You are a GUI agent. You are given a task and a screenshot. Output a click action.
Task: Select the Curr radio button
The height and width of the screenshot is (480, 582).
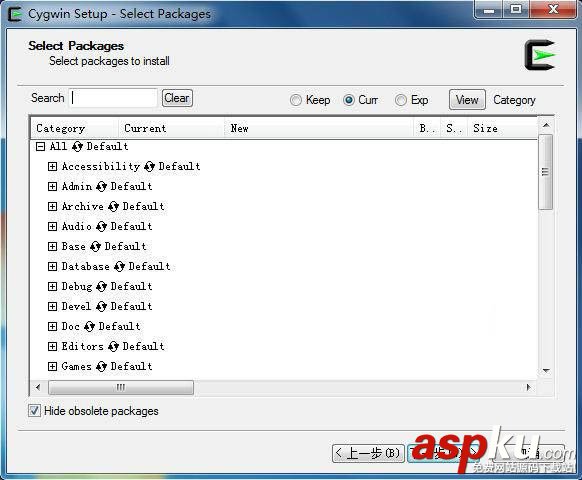(349, 100)
